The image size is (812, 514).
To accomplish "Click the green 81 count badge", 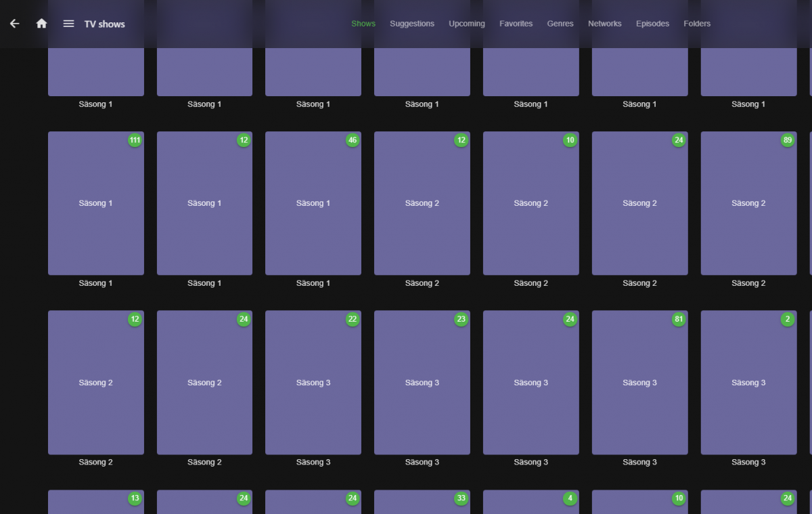I will click(x=679, y=320).
